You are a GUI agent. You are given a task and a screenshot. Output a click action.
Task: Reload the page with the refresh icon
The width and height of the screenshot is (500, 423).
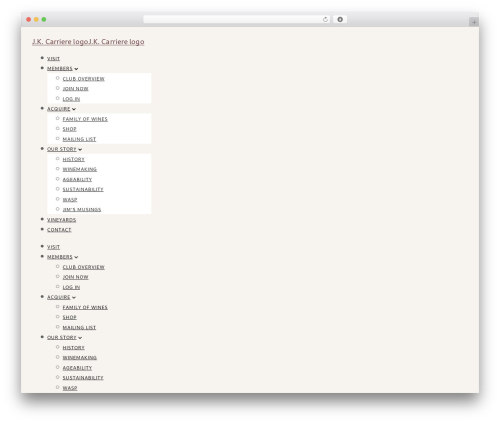click(325, 19)
